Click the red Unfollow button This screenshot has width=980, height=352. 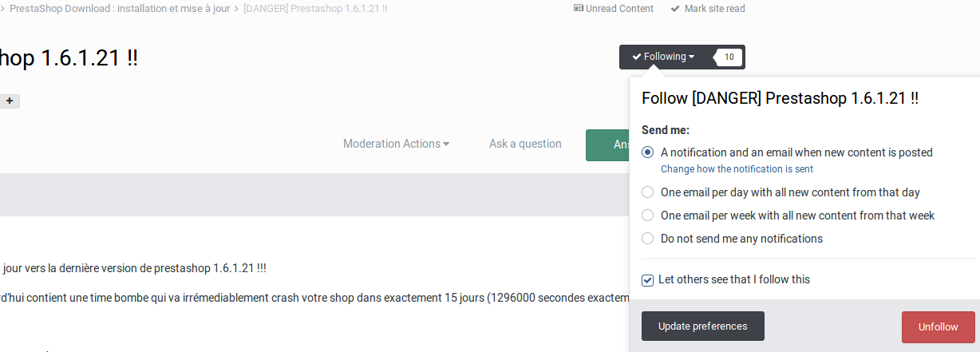point(939,326)
